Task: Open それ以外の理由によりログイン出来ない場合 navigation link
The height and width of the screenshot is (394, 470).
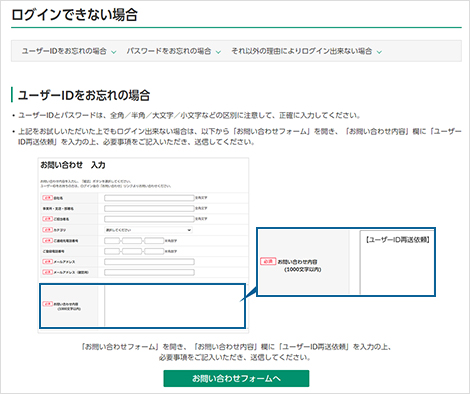Action: pyautogui.click(x=302, y=51)
